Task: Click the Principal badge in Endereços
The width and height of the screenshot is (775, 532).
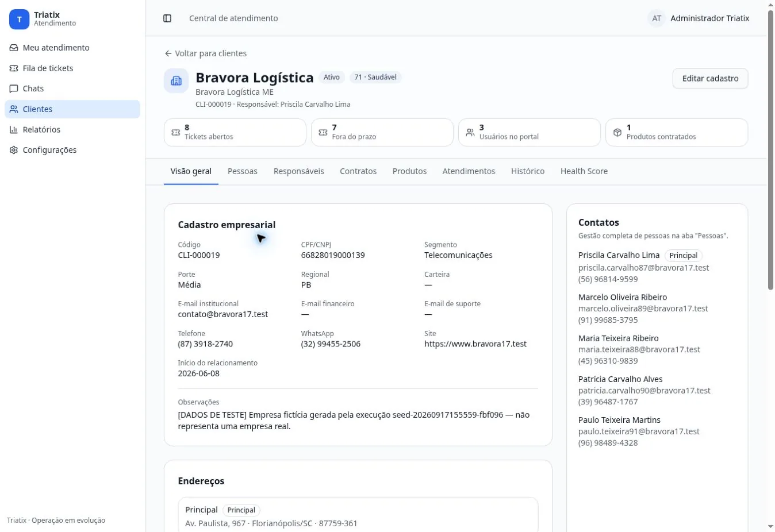Action: tap(241, 510)
